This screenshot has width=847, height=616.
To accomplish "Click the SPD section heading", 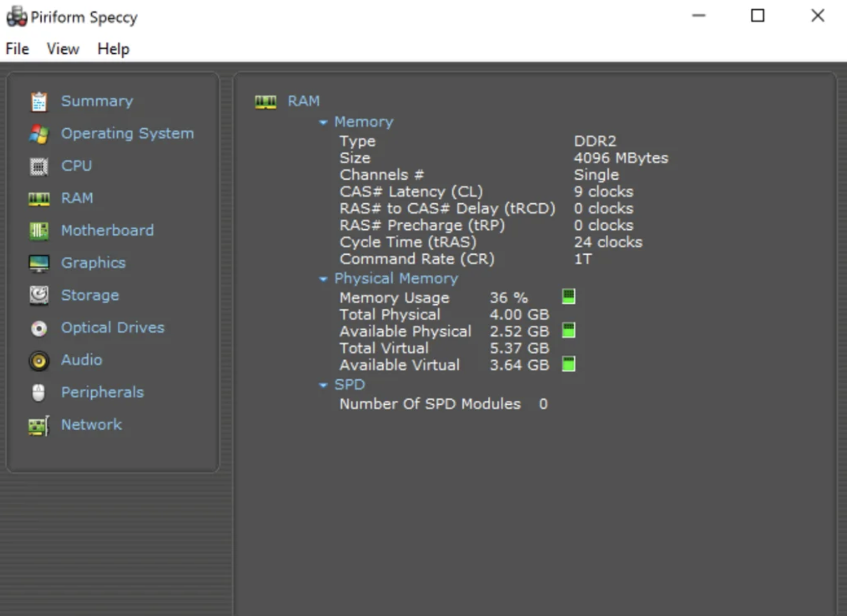I will click(x=350, y=384).
